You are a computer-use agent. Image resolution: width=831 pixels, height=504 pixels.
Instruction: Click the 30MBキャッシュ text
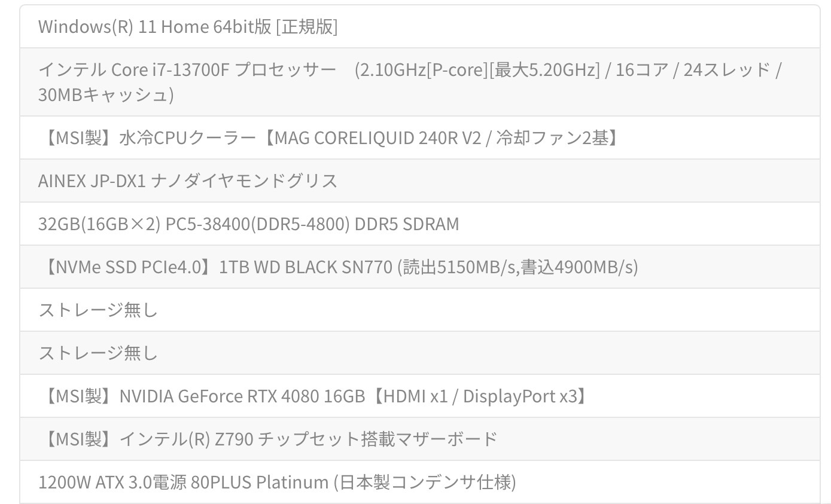click(105, 94)
